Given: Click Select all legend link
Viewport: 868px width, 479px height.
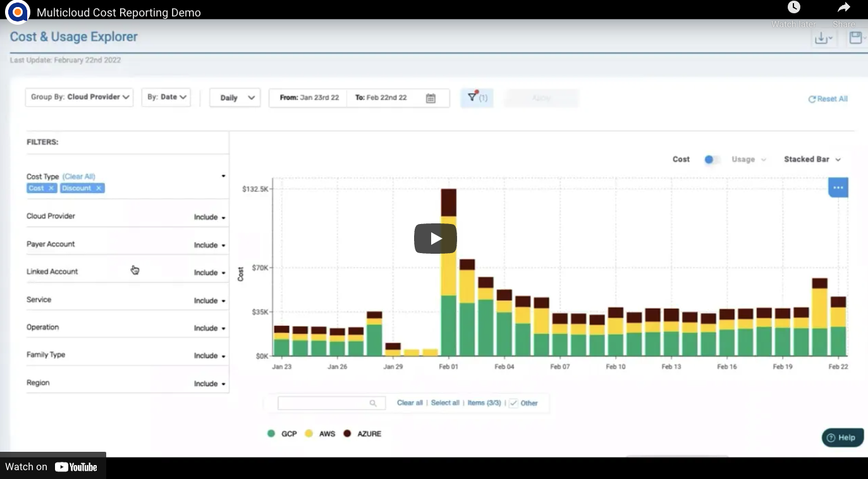Looking at the screenshot, I should coord(445,403).
